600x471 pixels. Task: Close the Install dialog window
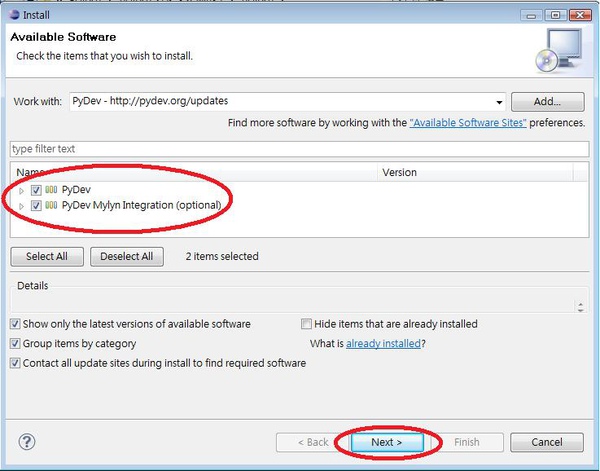click(580, 15)
